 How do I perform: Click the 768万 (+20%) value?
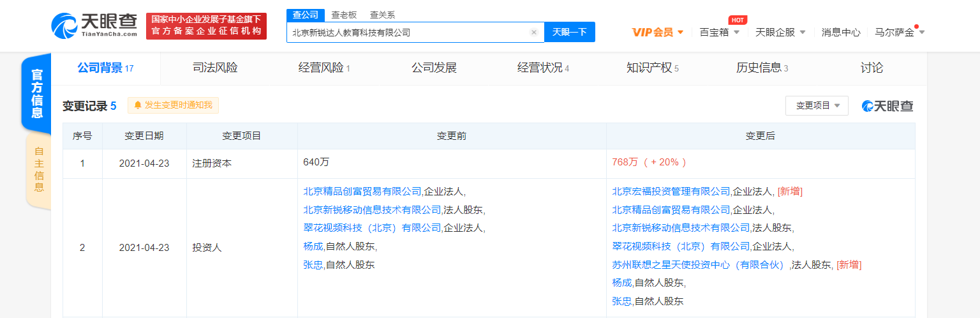[649, 162]
